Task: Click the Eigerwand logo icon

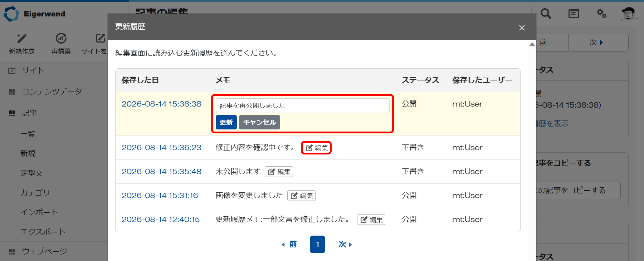Action: coord(11,14)
